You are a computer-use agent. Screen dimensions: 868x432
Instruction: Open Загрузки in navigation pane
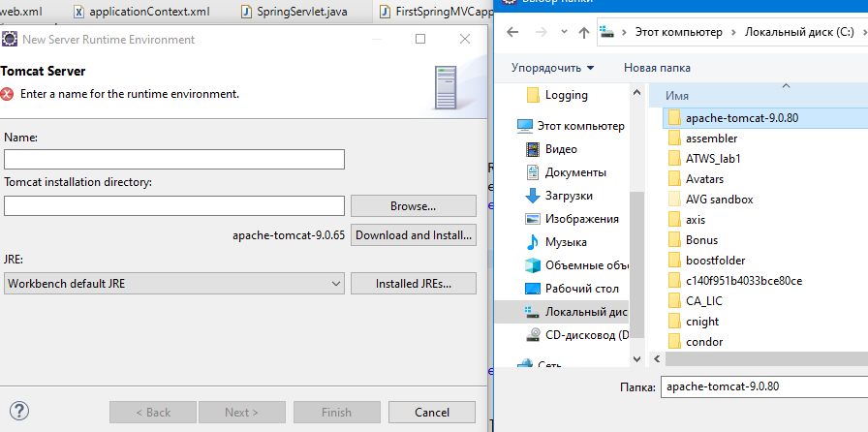[x=558, y=196]
